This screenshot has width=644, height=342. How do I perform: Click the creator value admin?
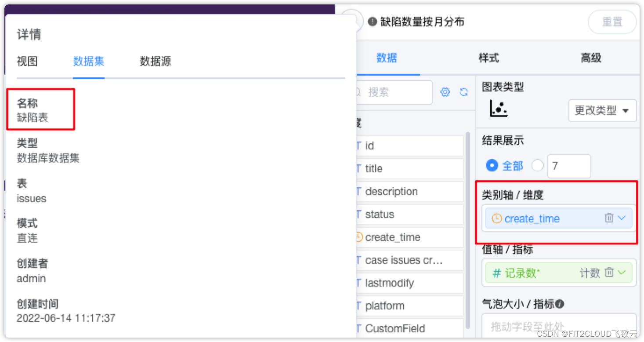point(31,278)
